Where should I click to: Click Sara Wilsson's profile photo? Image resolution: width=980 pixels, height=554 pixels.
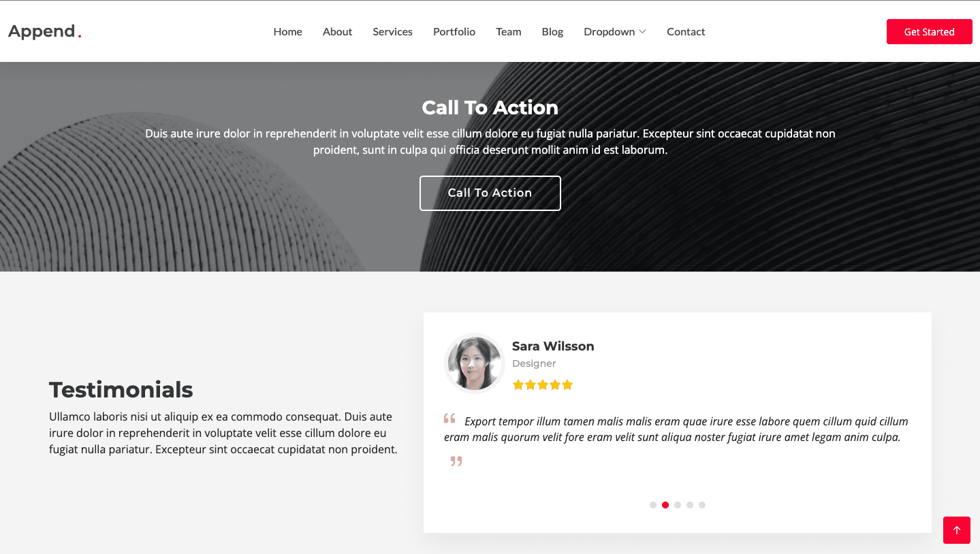point(474,363)
